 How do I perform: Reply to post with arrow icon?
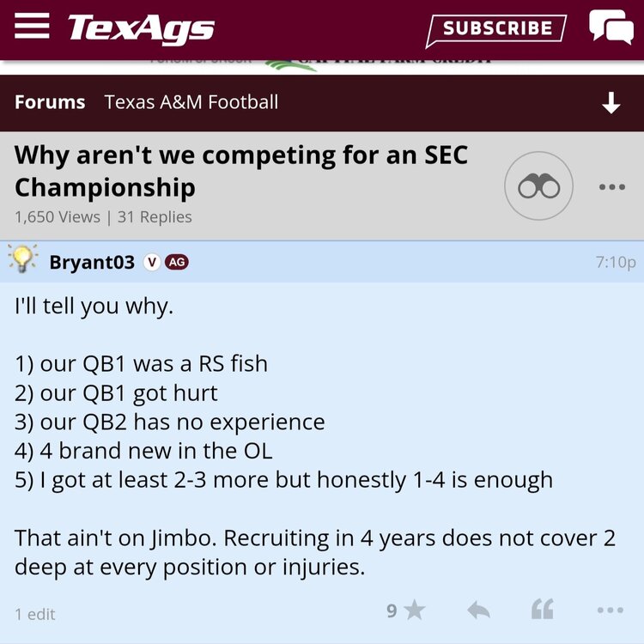[478, 611]
